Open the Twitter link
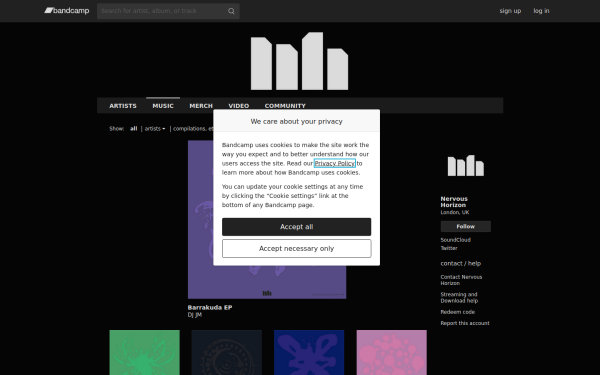600x375 pixels. (x=449, y=248)
